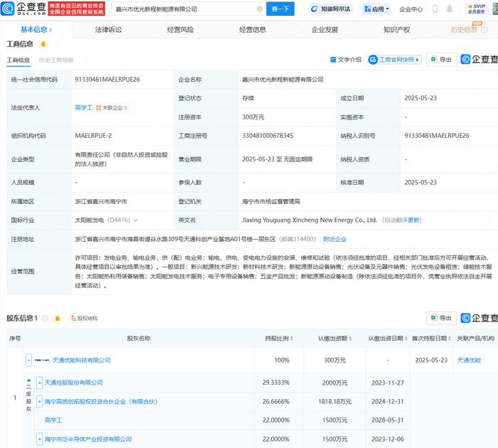498x448 pixels.
Task: Click the 附近企业 link
Action: coord(335,239)
